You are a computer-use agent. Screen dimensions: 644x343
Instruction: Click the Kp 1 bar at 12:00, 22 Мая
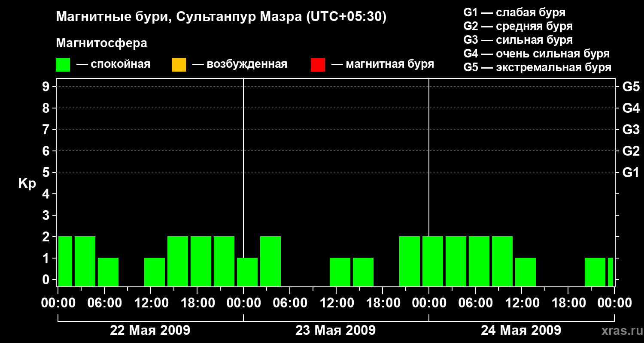tap(155, 272)
